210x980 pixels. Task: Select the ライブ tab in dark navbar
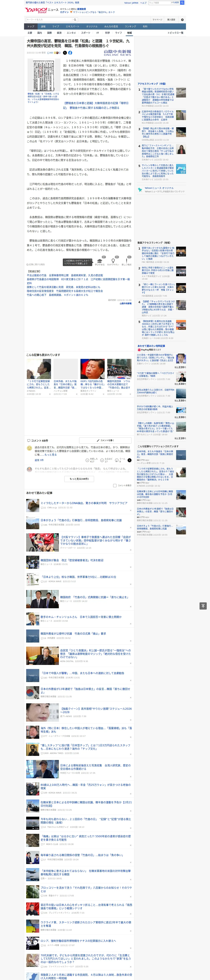[56, 26]
